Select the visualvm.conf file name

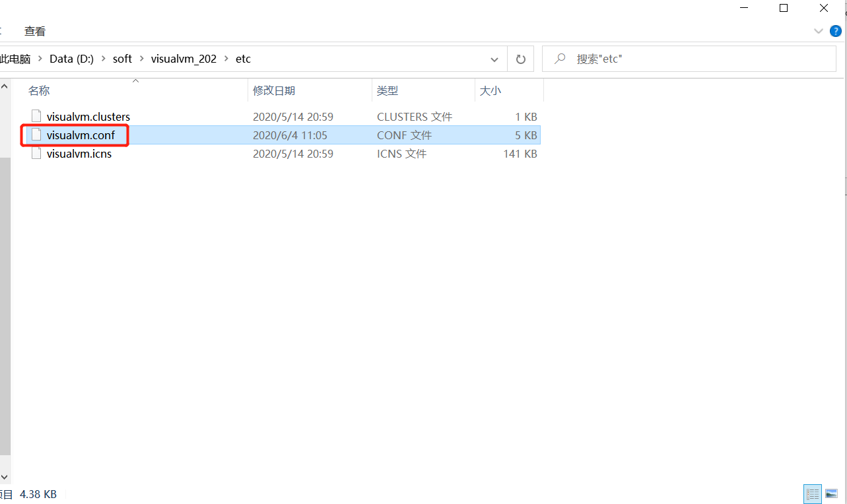(81, 135)
